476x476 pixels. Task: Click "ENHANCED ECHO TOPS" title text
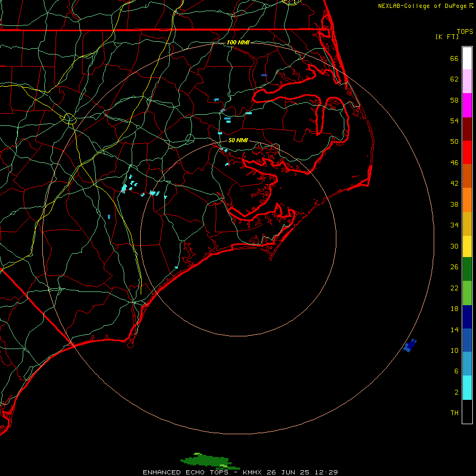coord(186,472)
